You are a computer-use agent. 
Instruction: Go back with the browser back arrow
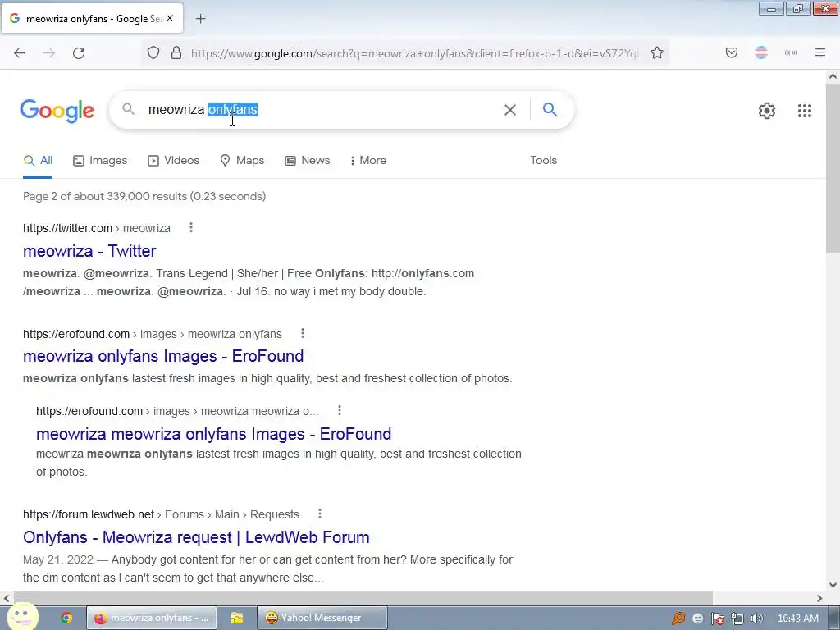[20, 53]
